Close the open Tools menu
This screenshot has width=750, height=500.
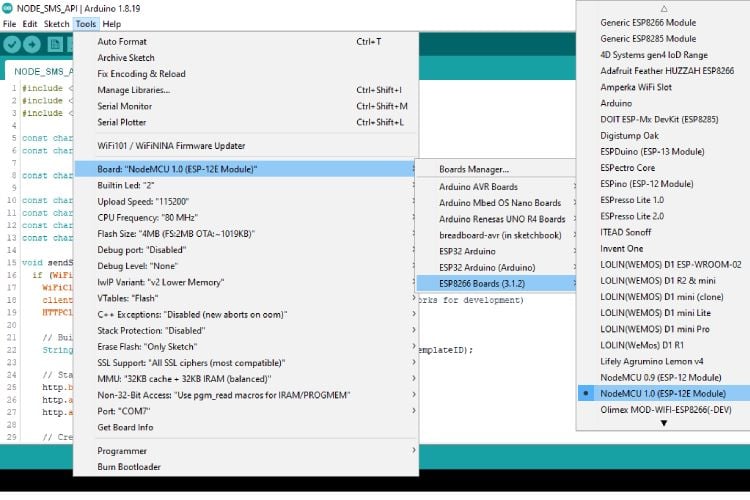pyautogui.click(x=86, y=24)
